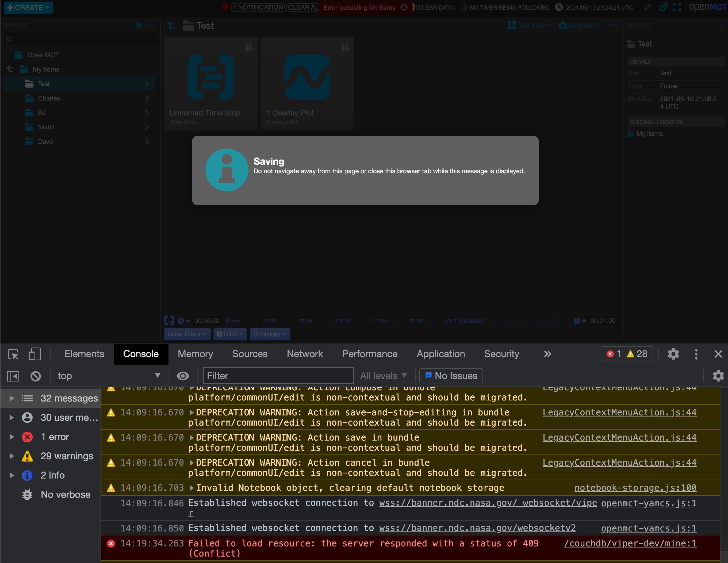Screen dimensions: 728x563
Task: Toggle the eye icon in DevTools console
Action: point(183,376)
